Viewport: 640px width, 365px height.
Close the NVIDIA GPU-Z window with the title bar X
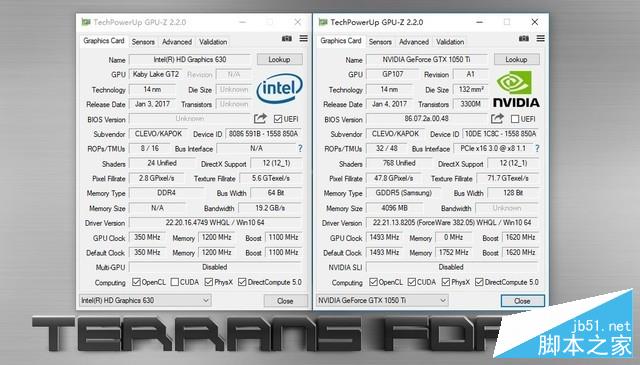pos(534,22)
